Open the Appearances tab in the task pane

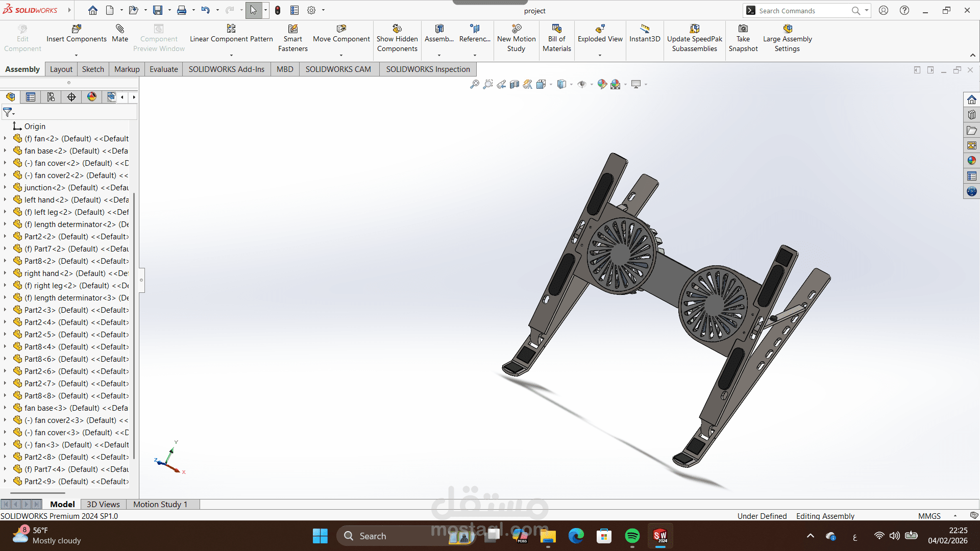coord(971,161)
